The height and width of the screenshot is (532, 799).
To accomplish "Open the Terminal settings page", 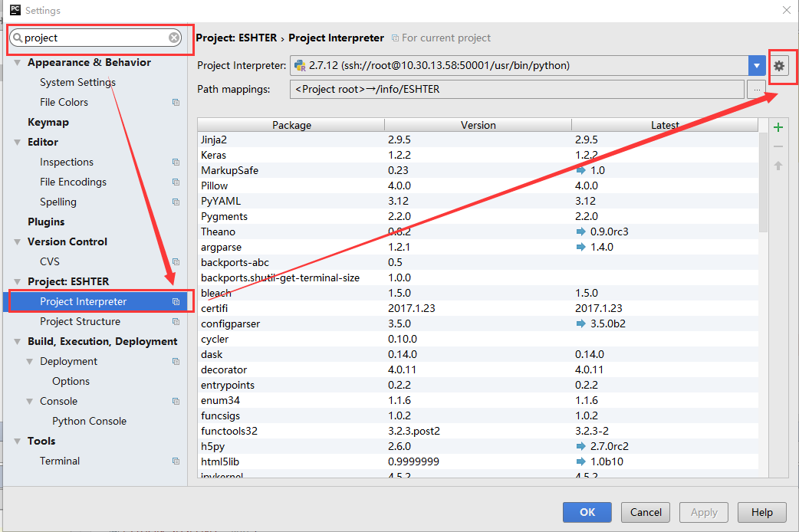I will pos(60,461).
